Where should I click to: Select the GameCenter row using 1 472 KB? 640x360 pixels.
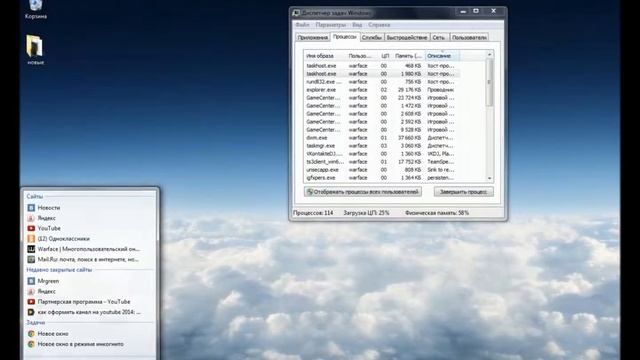pyautogui.click(x=382, y=106)
